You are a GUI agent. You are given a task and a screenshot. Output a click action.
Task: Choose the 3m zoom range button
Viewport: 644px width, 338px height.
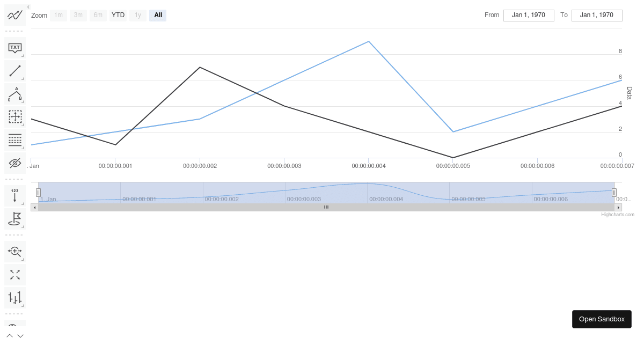(x=78, y=15)
